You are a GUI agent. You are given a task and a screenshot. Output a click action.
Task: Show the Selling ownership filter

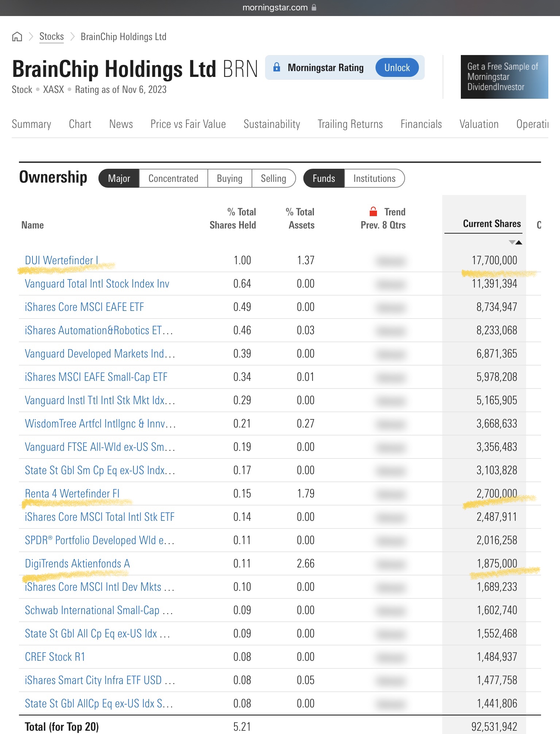coord(273,179)
